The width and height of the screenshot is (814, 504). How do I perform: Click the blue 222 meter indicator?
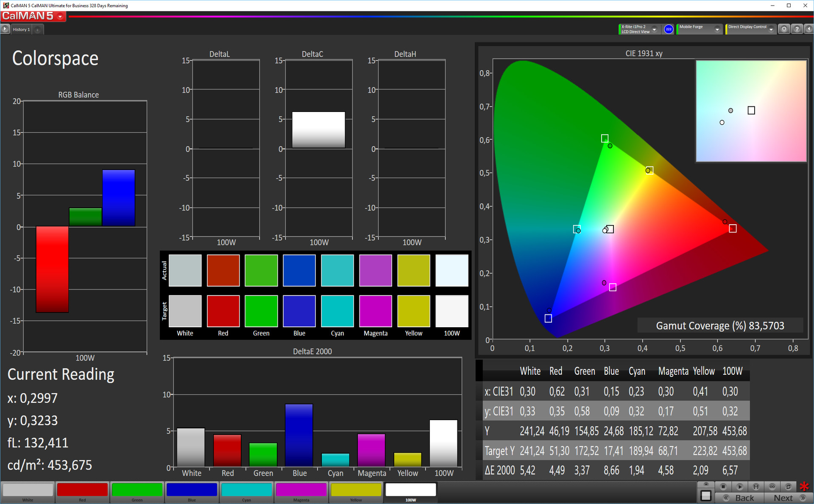pyautogui.click(x=669, y=29)
